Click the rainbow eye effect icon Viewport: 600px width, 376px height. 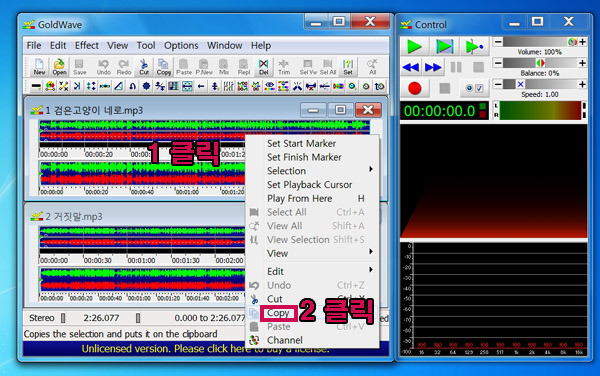click(x=269, y=86)
